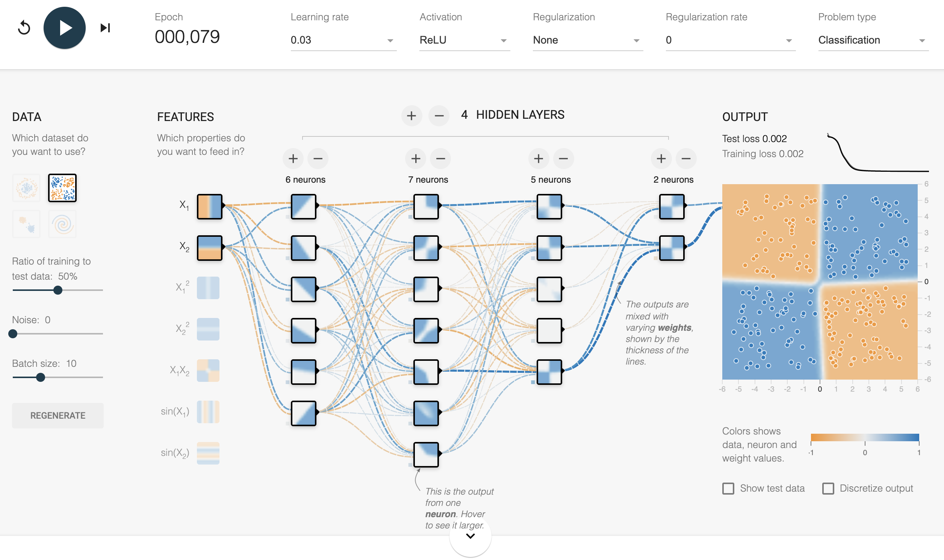Add a neuron to the 6 neurons layer
The width and height of the screenshot is (944, 560).
293,159
